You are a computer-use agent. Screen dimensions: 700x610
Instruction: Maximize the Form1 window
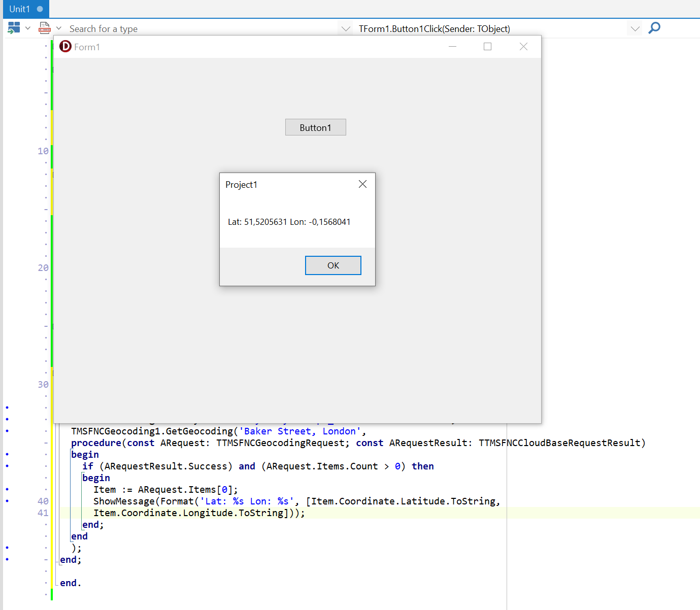point(488,47)
